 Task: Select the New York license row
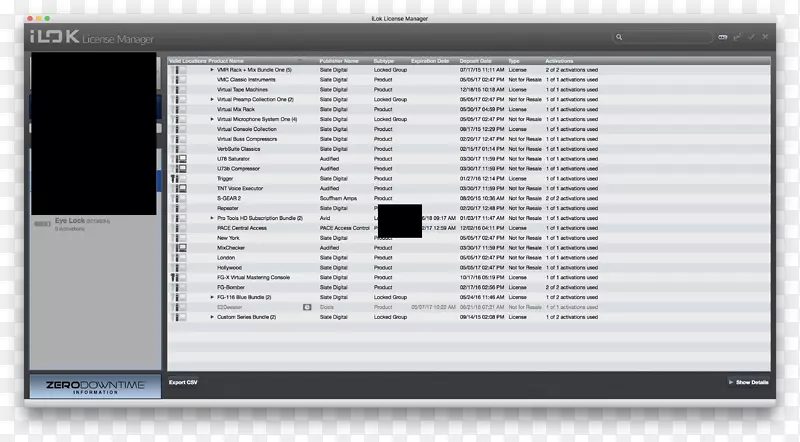pos(468,238)
